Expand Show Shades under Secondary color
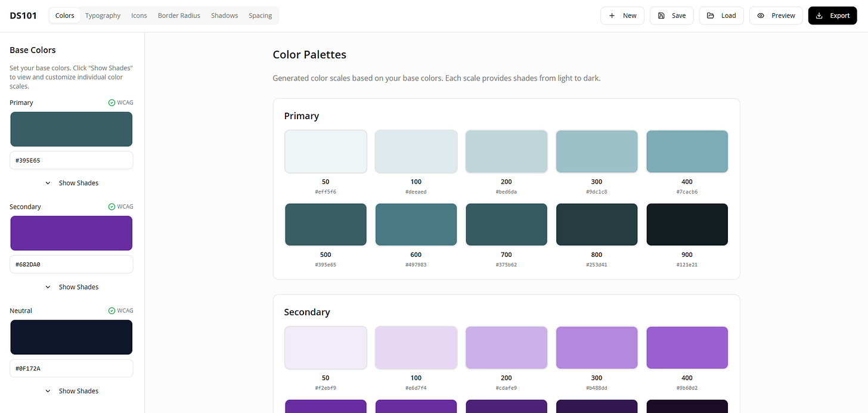 (x=72, y=287)
